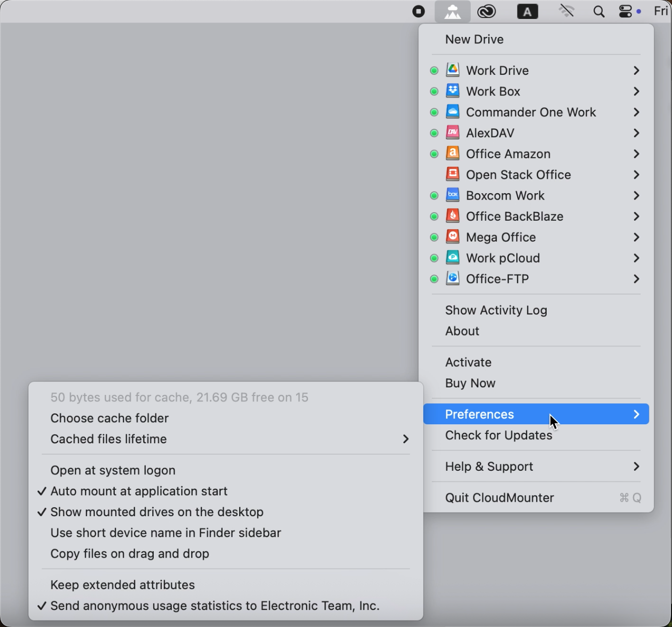Click the pCloud icon for Work pCloud
Screen dimensions: 672x627
[452, 258]
